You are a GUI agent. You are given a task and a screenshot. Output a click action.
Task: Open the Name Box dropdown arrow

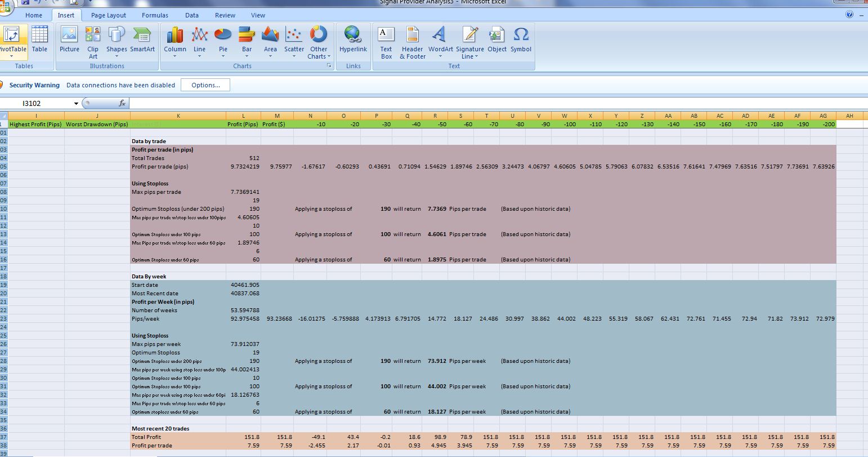[x=76, y=104]
